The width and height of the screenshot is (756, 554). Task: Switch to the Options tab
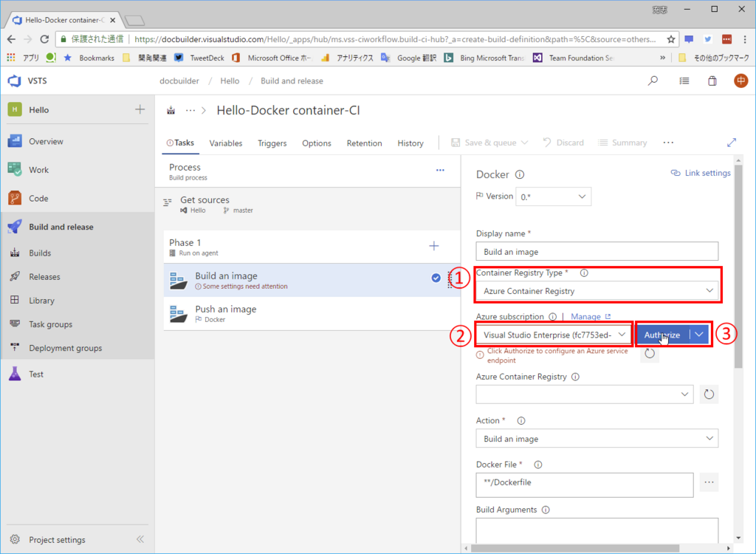[316, 143]
